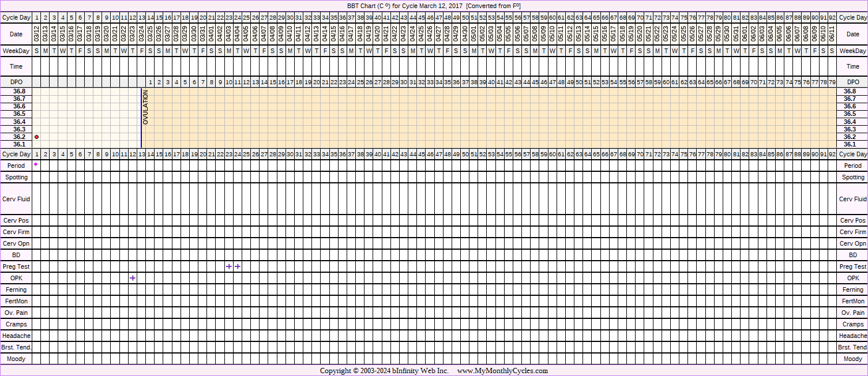Select the first positive Preg Test plus marker

(x=229, y=266)
